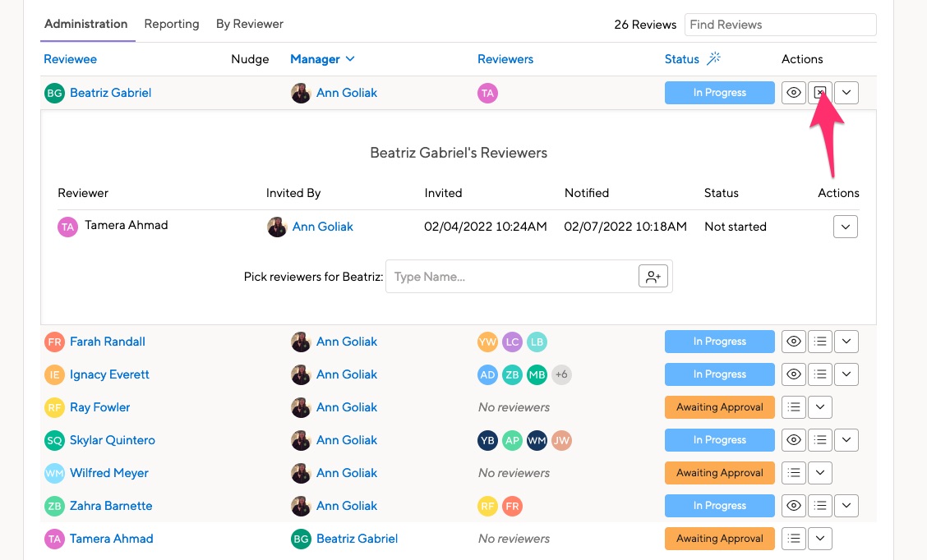View Beatriz Gabriel's review with eye icon
927x560 pixels.
click(x=793, y=93)
